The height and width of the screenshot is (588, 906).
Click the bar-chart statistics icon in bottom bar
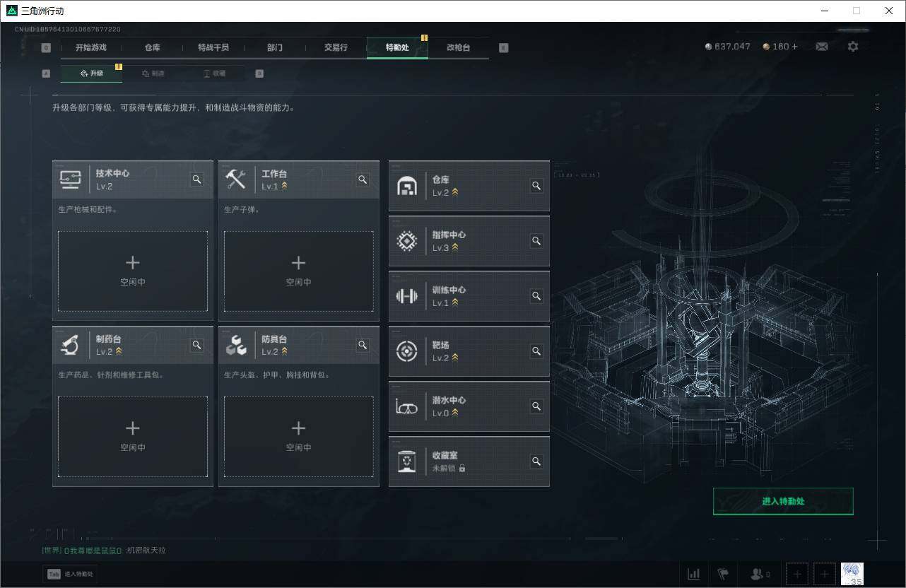pyautogui.click(x=693, y=574)
